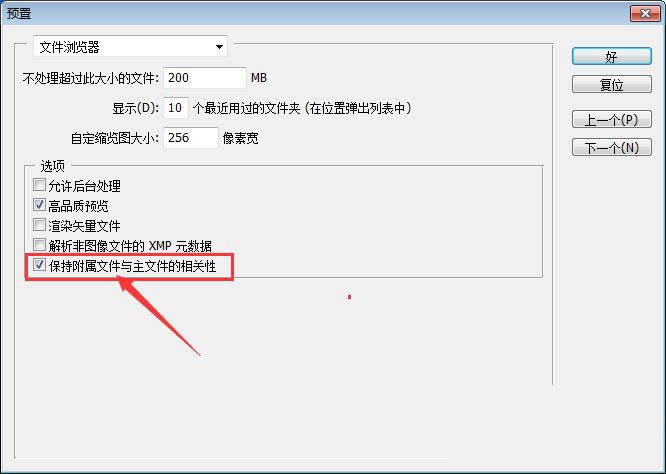Viewport: 666px width, 474px height.
Task: Click the 复位 button
Action: (x=612, y=85)
